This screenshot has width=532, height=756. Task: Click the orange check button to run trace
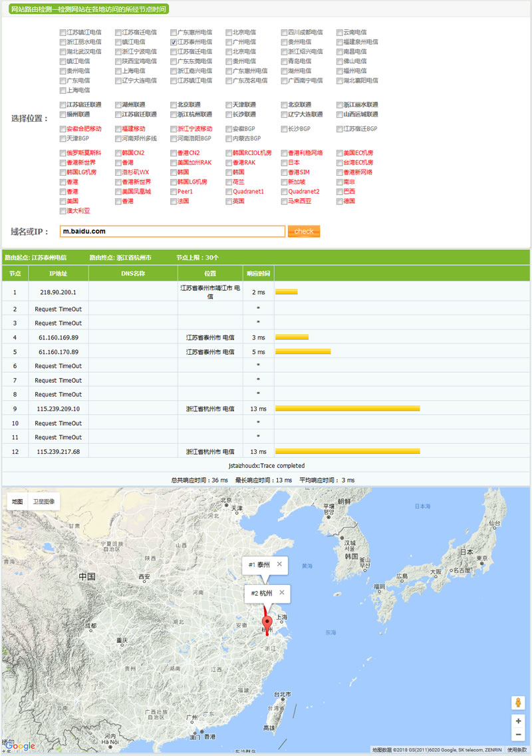coord(303,232)
